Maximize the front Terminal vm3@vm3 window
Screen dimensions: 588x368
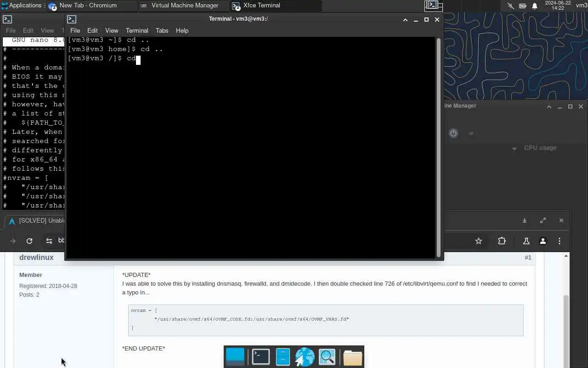pyautogui.click(x=426, y=20)
